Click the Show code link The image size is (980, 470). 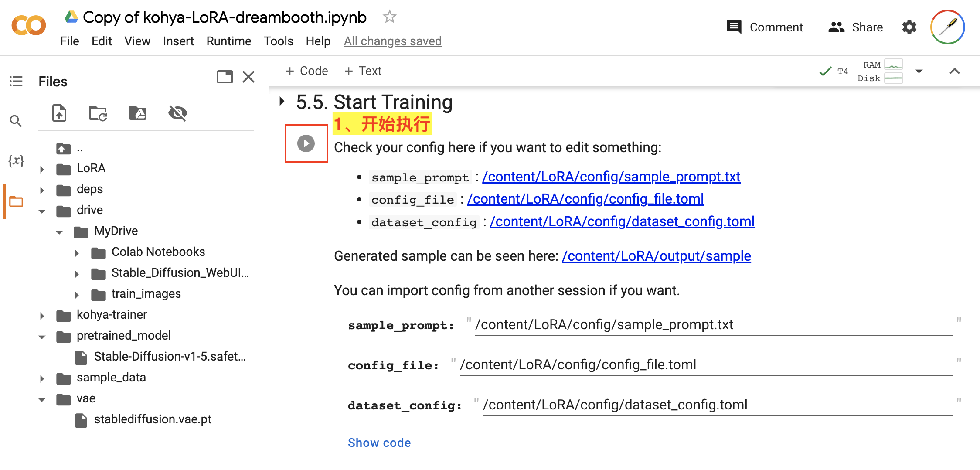[379, 443]
